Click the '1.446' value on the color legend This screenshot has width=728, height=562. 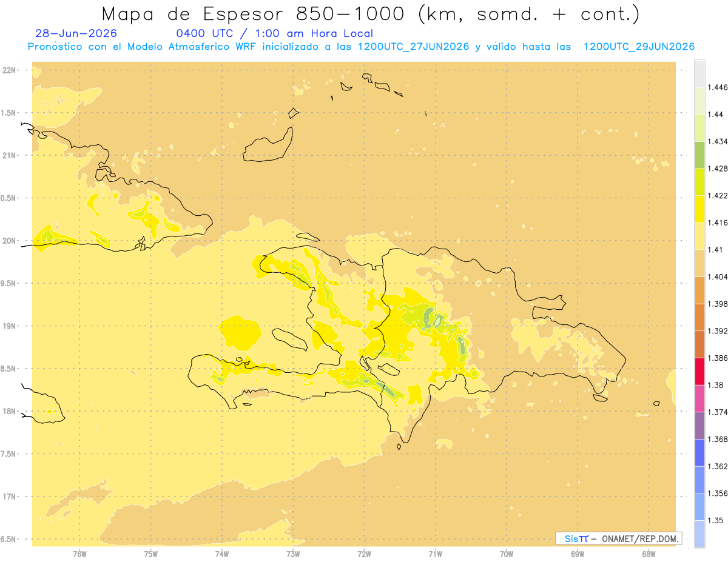[718, 87]
